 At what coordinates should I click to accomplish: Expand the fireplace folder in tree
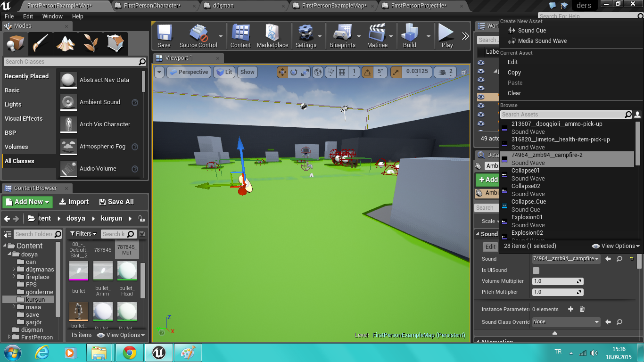pyautogui.click(x=14, y=277)
